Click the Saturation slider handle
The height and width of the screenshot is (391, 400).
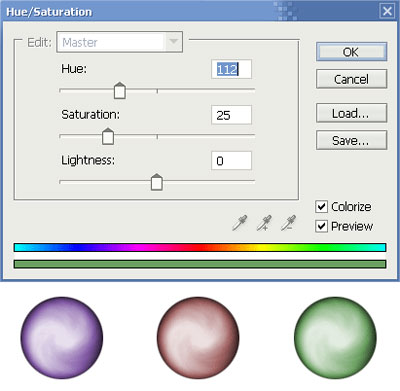[108, 136]
